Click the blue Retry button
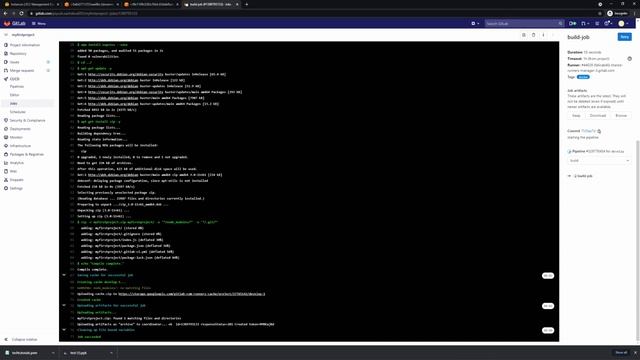The image size is (640, 360). pos(624,37)
